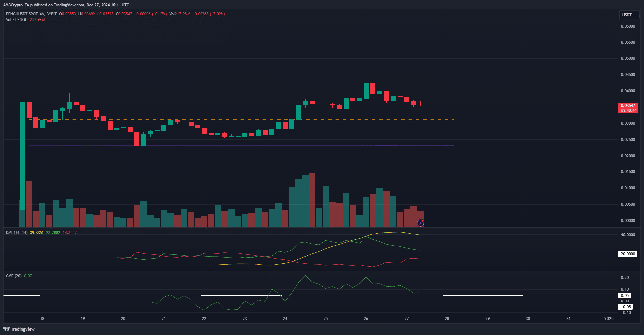Viewport: 644px width, 335px height.
Task: Click the TradingView logo at bottom left
Action: click(19, 329)
